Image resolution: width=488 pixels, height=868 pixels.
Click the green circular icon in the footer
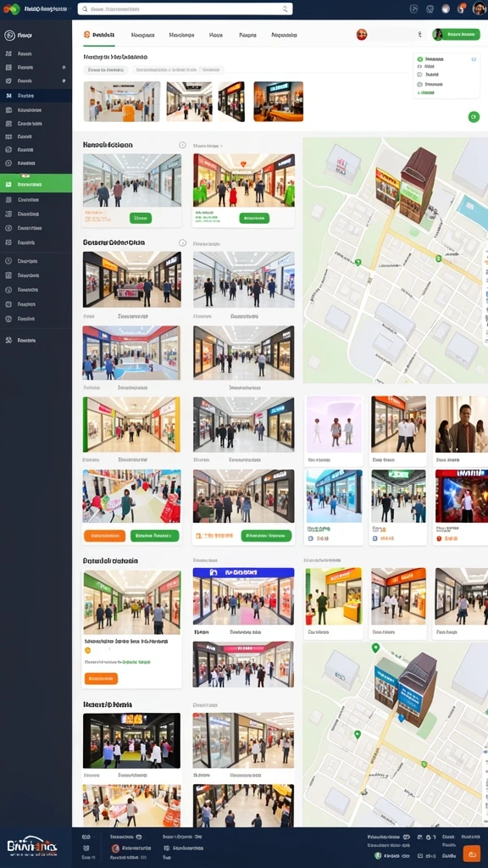(378, 855)
